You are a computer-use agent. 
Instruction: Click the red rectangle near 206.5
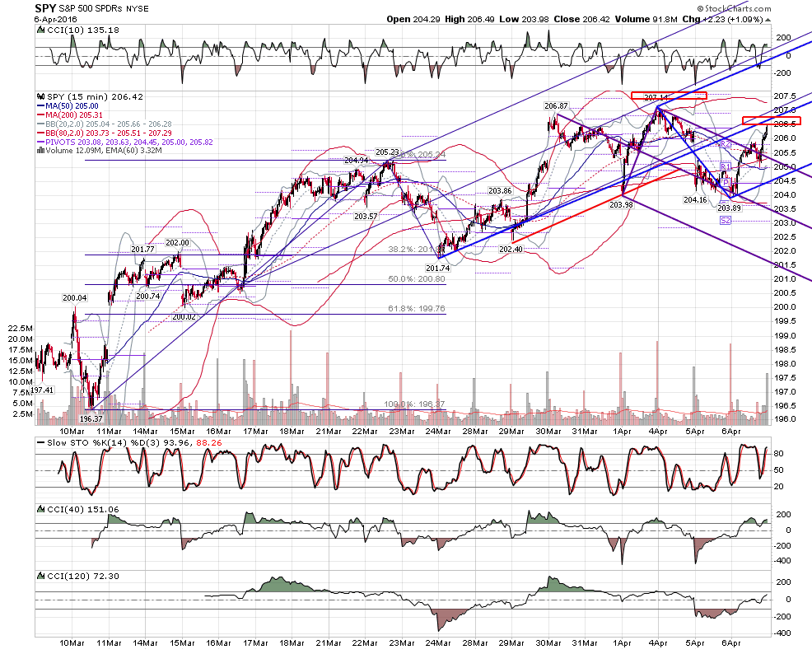771,120
